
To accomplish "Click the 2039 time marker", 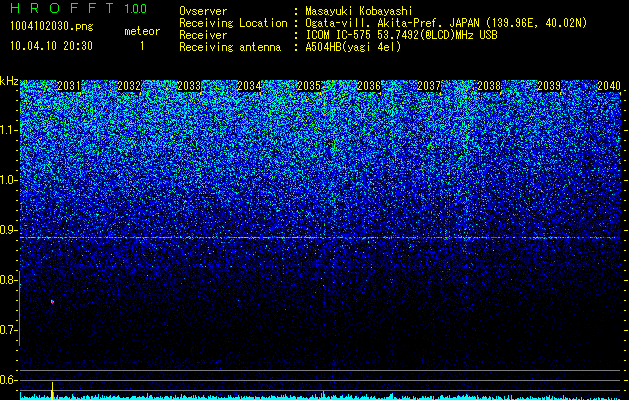I will point(549,86).
